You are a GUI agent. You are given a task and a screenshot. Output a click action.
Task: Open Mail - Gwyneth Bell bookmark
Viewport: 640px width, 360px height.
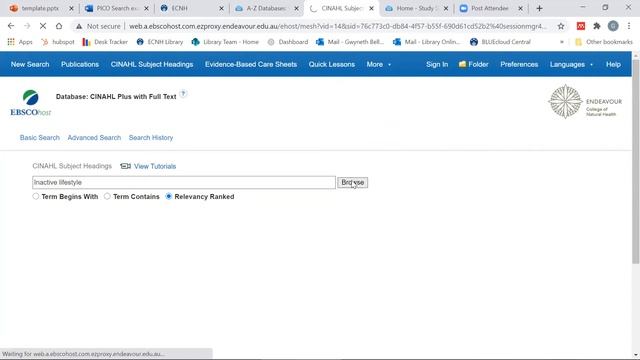pos(350,42)
